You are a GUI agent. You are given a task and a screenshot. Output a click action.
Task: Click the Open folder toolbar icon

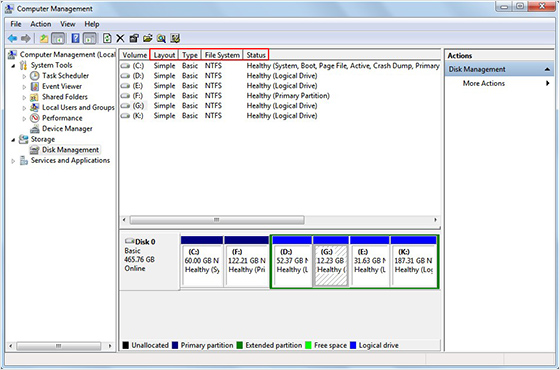pyautogui.click(x=148, y=38)
